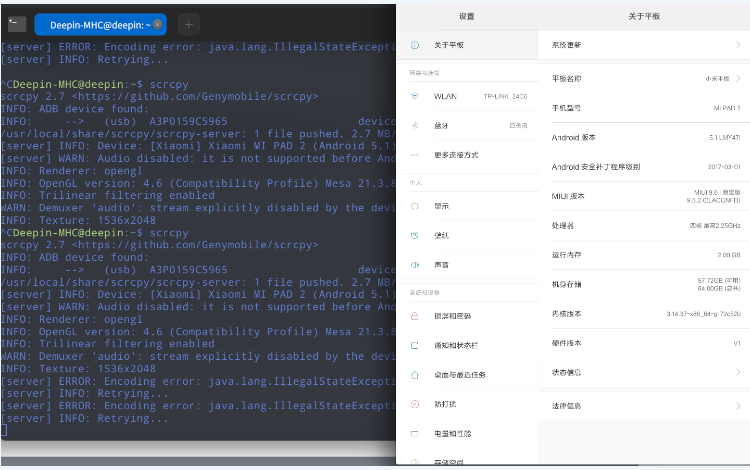750x470 pixels.
Task: Click the do-not-disturb circular icon
Action: 415,404
